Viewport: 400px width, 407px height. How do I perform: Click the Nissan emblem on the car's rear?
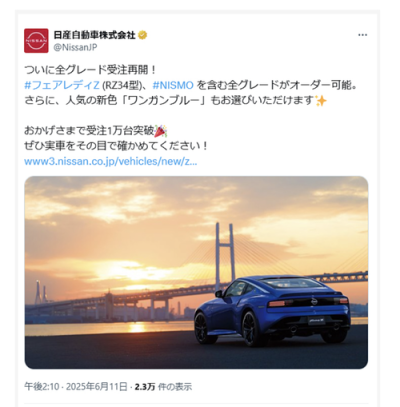coord(314,302)
